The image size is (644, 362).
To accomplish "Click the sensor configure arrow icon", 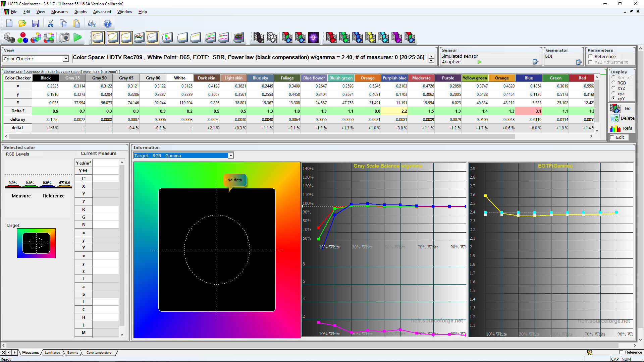I will (535, 62).
